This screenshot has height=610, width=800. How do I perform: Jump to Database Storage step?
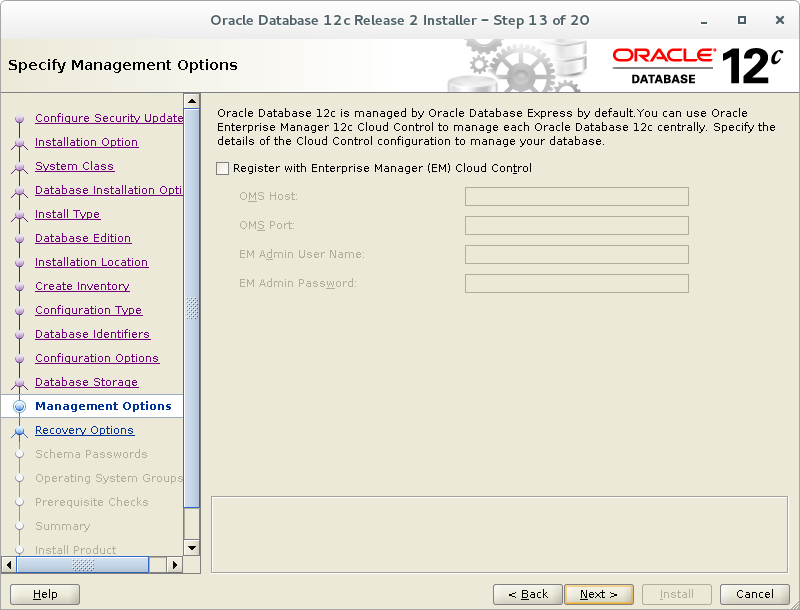pyautogui.click(x=86, y=382)
